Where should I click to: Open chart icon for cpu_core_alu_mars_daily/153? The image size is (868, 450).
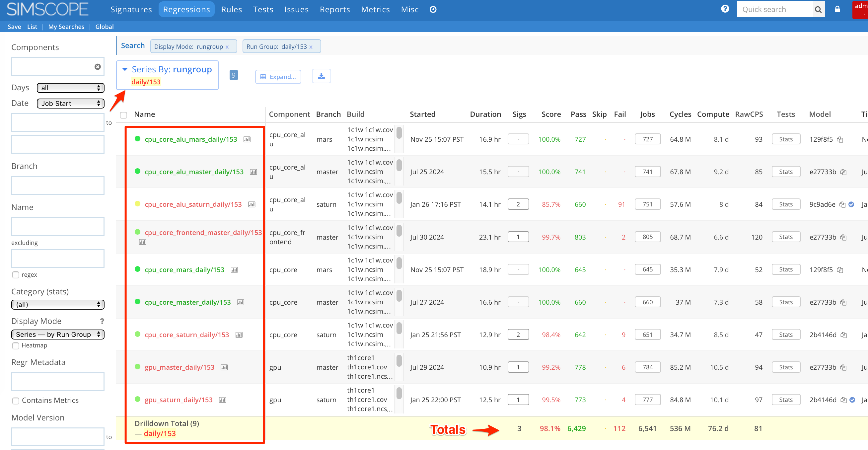[247, 139]
